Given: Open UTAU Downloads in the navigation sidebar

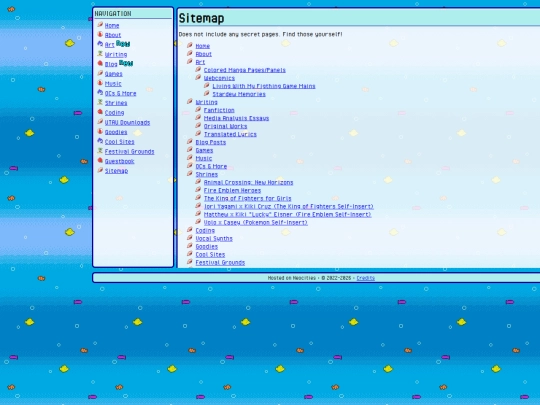Looking at the screenshot, I should coord(127,123).
